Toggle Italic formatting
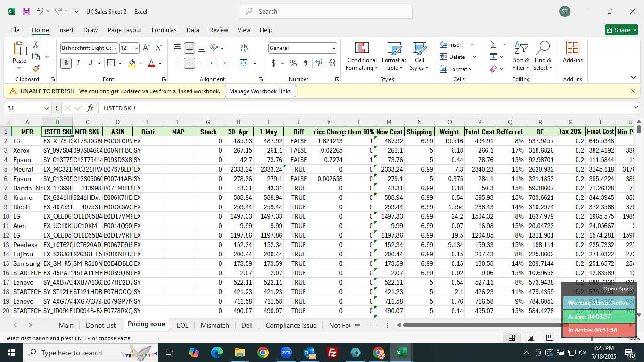This screenshot has height=362, width=644. (78, 63)
